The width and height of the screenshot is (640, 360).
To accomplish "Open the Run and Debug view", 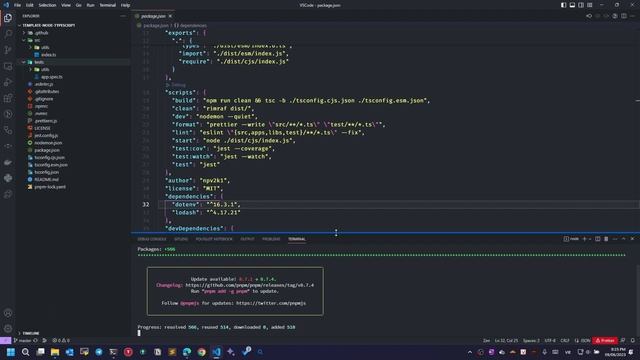I will pos(8,82).
